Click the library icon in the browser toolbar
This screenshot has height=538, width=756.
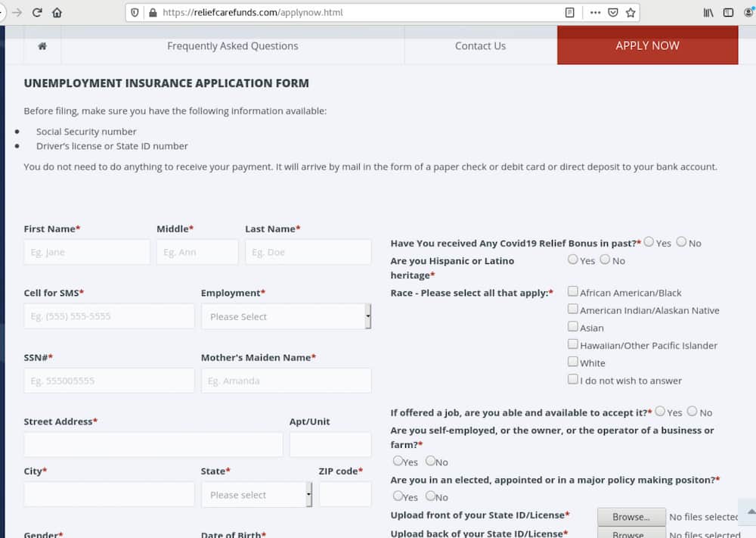(708, 12)
